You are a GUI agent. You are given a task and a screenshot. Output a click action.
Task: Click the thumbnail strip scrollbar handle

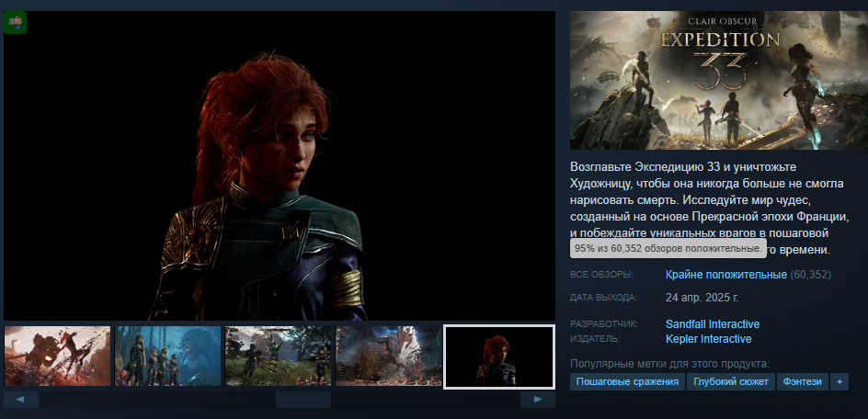(303, 400)
